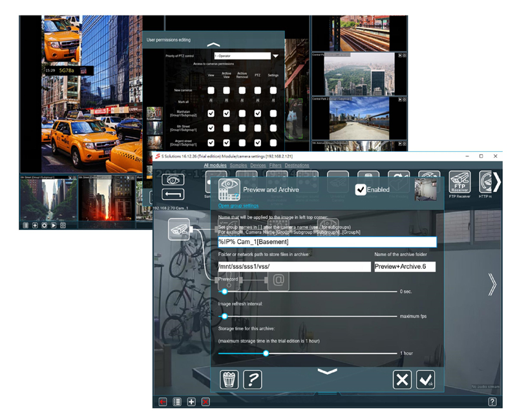Click play icon in camera viewer bottom toolbar
The height and width of the screenshot is (420, 517).
tap(54, 226)
